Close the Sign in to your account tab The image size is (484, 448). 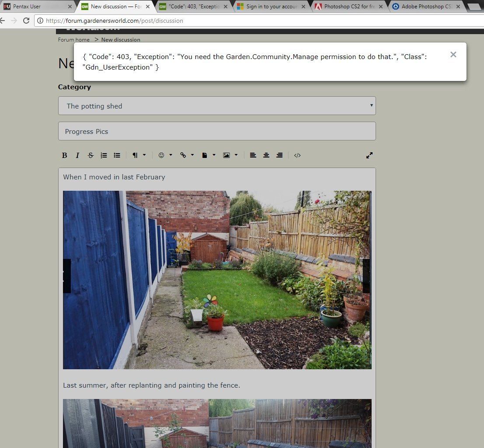tap(303, 7)
